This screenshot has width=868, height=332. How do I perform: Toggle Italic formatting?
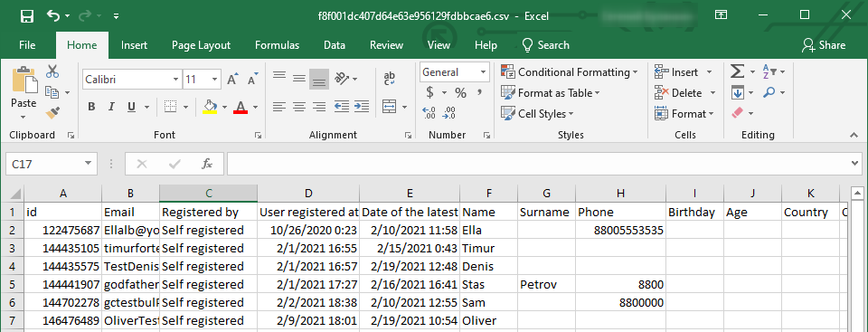[111, 107]
